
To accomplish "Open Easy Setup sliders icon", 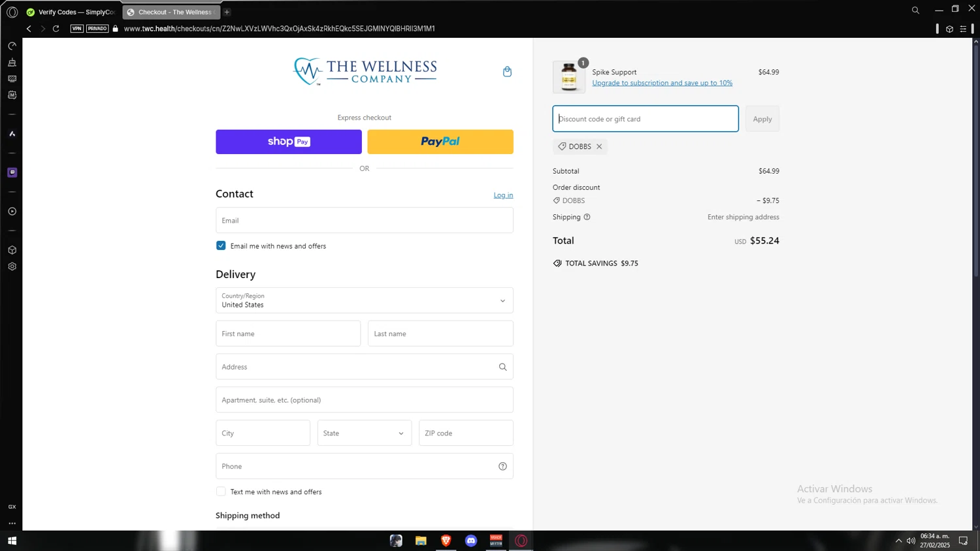I will [963, 29].
